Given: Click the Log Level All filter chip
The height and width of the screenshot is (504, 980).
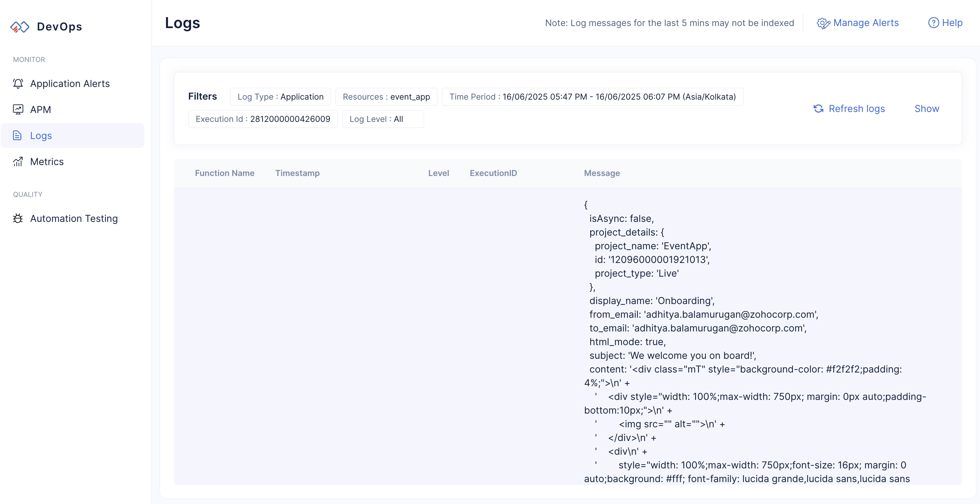Looking at the screenshot, I should click(383, 119).
